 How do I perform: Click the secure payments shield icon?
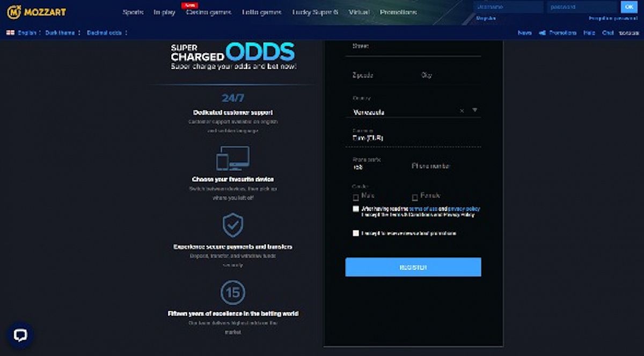[233, 225]
